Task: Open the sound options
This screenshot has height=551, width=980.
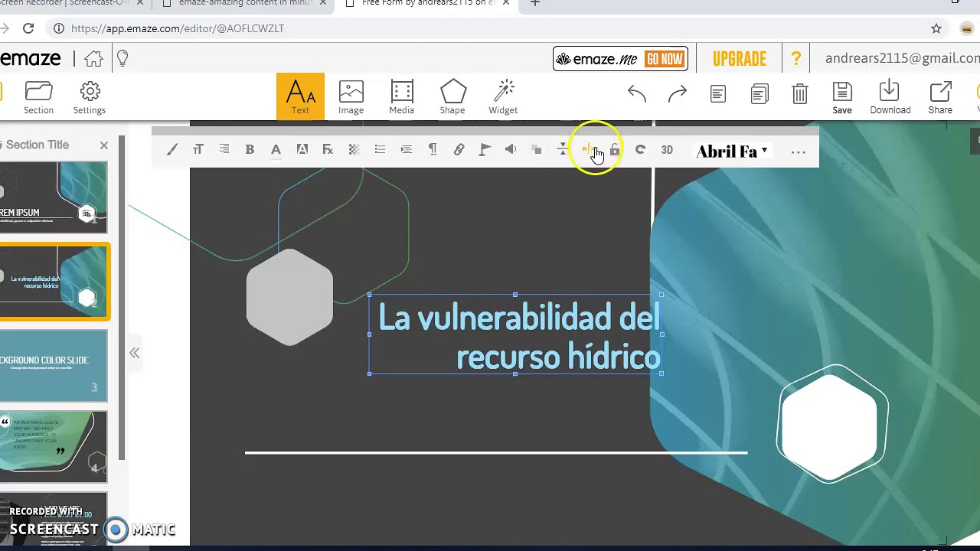Action: point(511,150)
